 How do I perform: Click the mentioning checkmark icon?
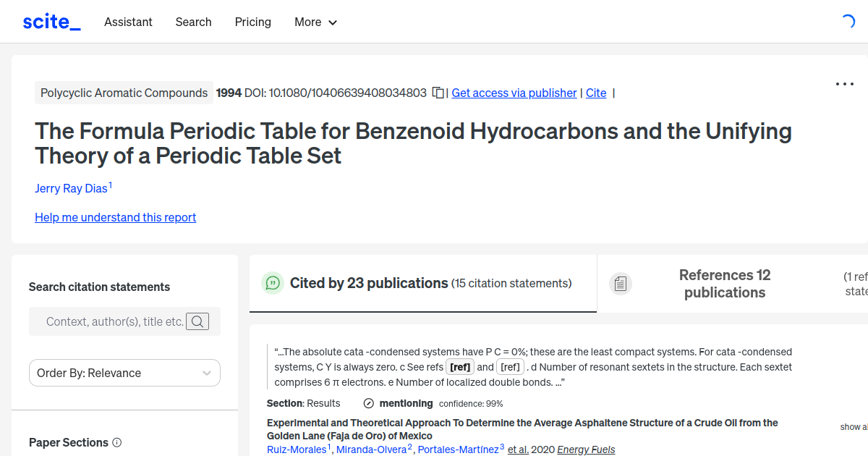pos(369,403)
